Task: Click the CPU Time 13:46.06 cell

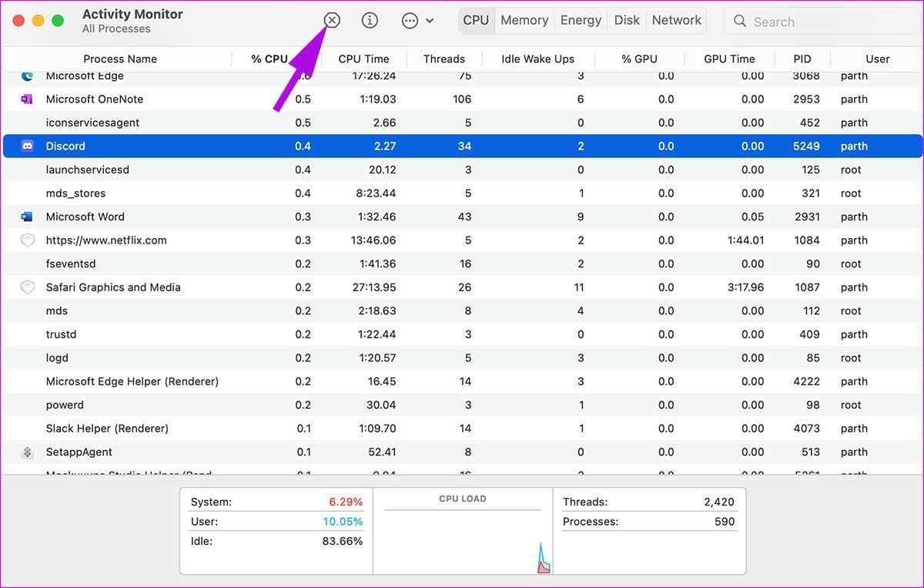Action: coord(373,240)
